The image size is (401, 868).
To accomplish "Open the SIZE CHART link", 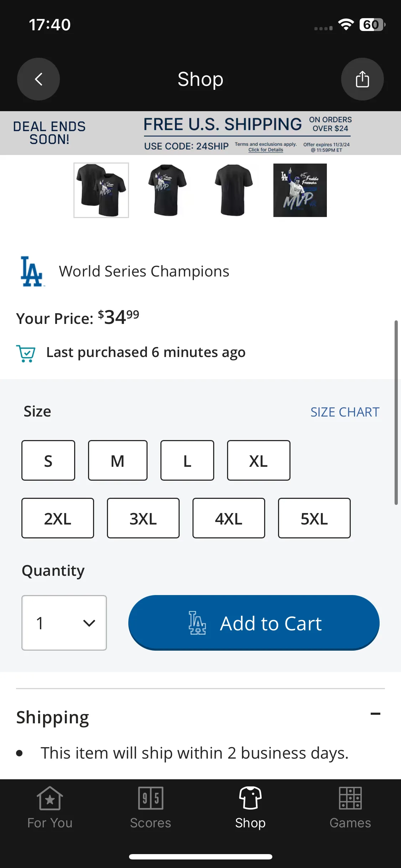I will 345,412.
